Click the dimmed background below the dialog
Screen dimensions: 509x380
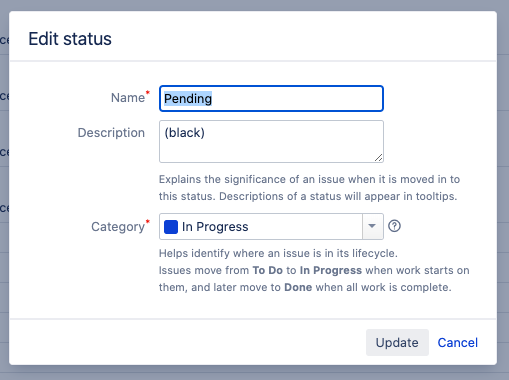click(253, 373)
